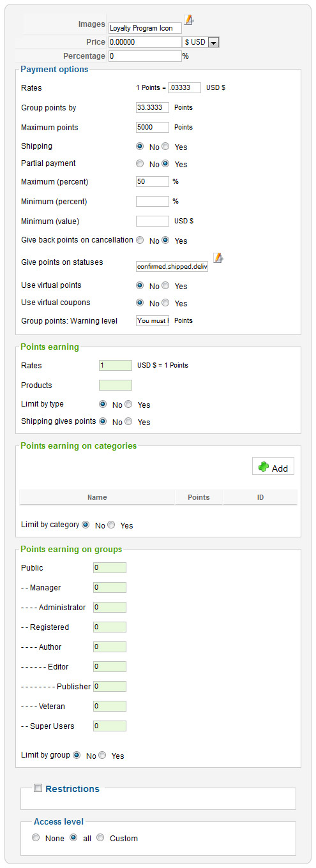This screenshot has height=868, width=316.
Task: Click the Name column header
Action: click(x=97, y=497)
